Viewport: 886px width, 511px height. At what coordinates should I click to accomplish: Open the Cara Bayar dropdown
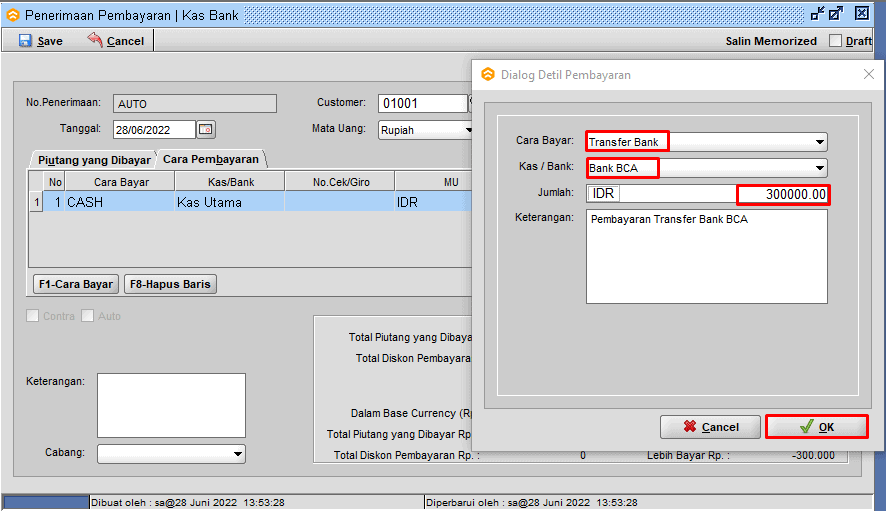point(819,142)
